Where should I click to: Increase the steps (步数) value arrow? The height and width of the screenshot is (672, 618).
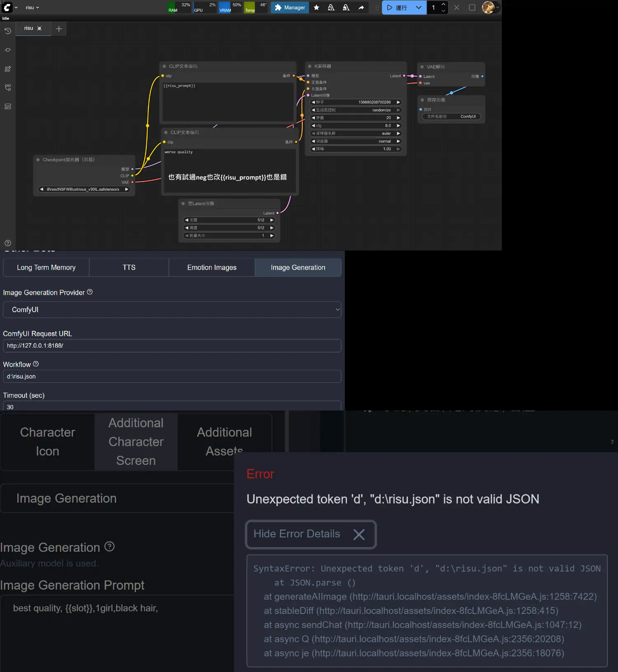398,118
